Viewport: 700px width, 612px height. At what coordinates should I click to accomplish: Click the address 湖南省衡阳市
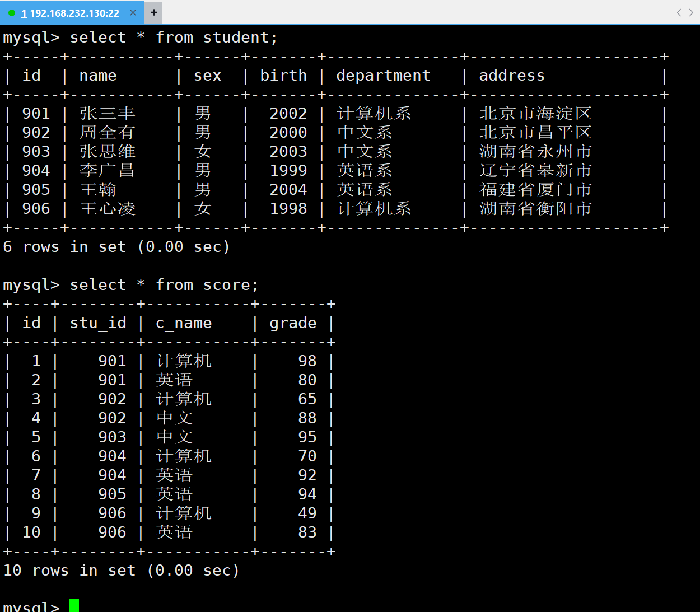[x=535, y=208]
